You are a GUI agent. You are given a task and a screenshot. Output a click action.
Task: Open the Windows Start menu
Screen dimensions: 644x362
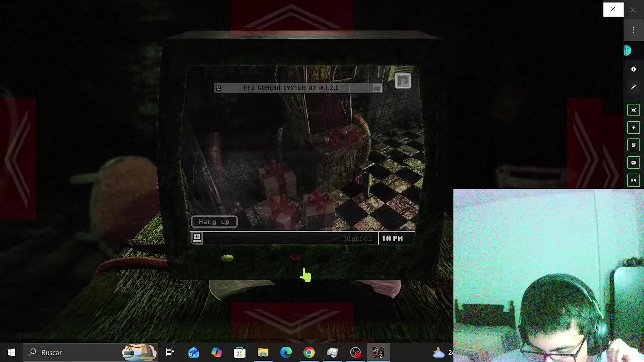click(11, 353)
